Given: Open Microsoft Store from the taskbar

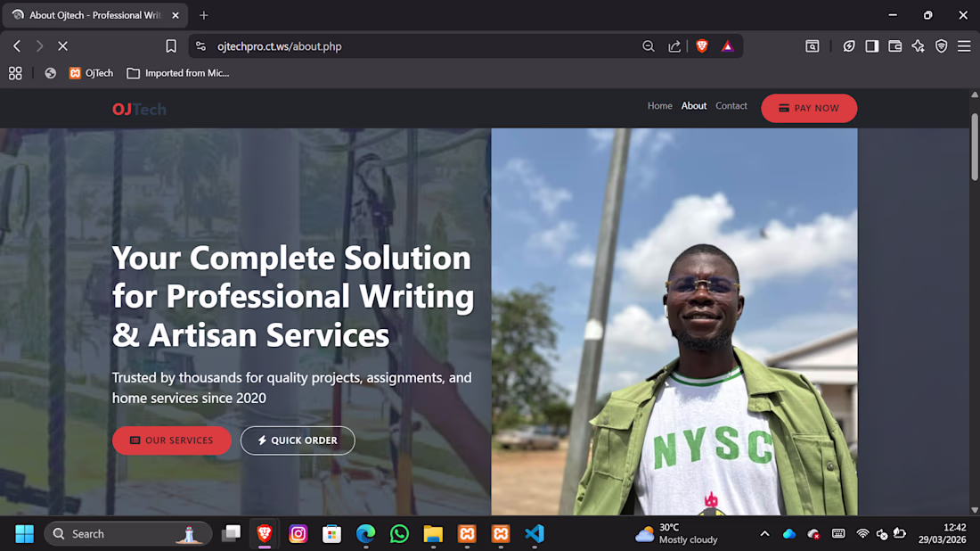Looking at the screenshot, I should click(x=332, y=533).
